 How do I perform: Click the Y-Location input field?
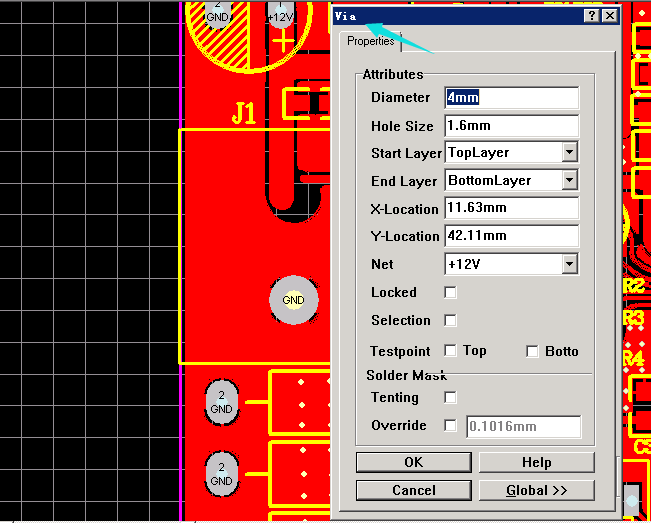511,236
